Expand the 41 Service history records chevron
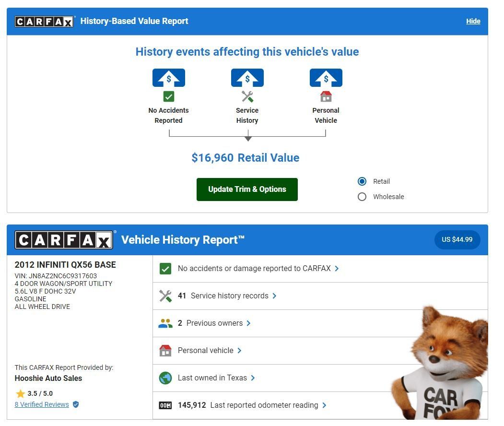Image resolution: width=504 pixels, height=426 pixels. tap(274, 296)
